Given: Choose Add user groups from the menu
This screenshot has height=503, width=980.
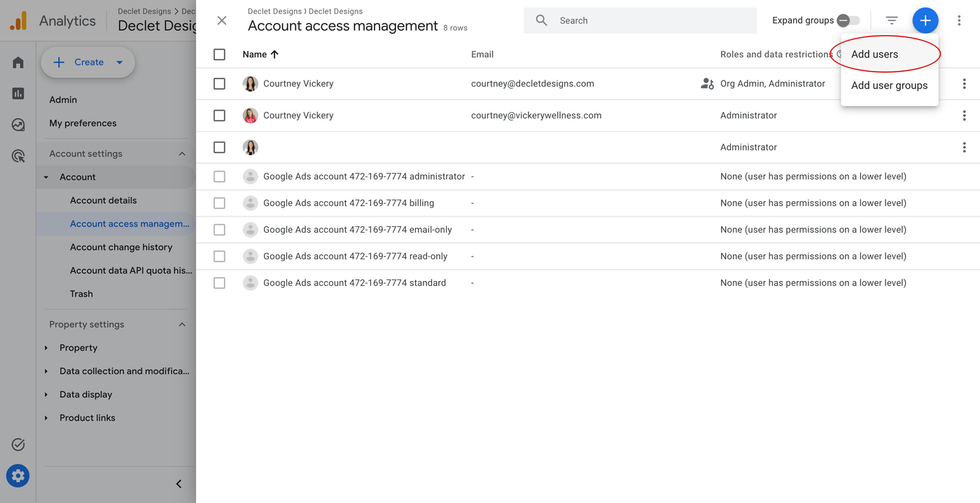Looking at the screenshot, I should (x=889, y=85).
